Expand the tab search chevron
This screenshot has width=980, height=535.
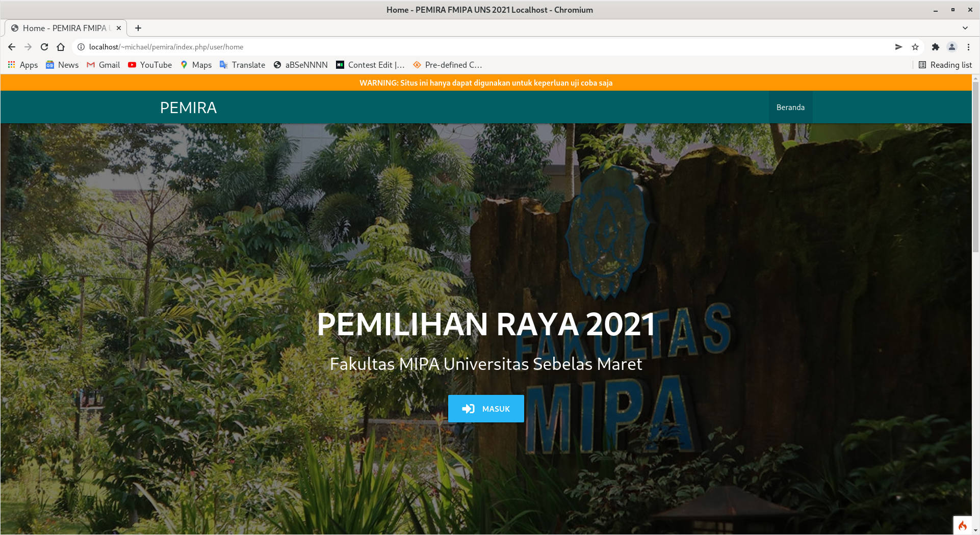[x=965, y=28]
